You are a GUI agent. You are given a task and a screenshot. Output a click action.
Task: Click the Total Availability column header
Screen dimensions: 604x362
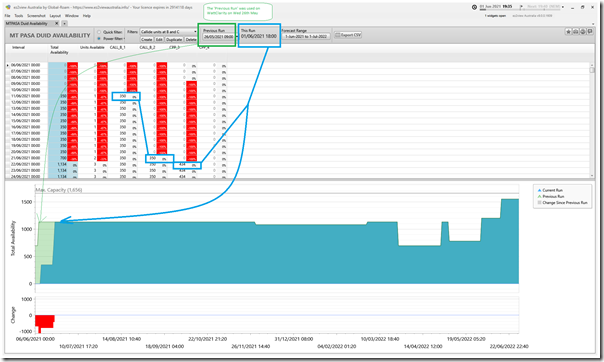coord(59,50)
